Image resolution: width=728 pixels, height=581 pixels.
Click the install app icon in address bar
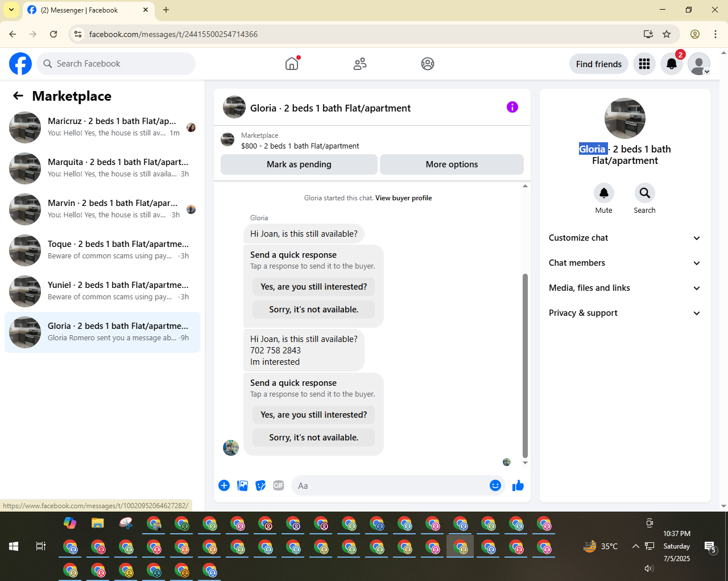coord(648,34)
